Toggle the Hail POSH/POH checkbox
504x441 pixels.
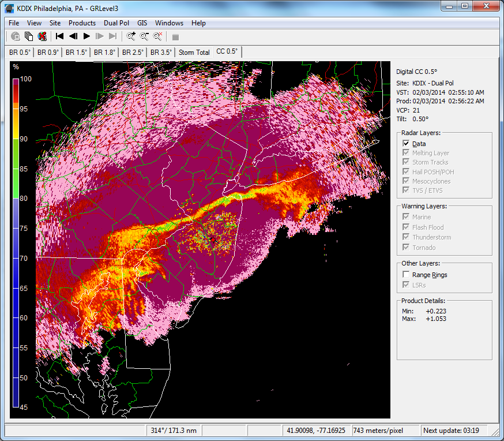(x=406, y=172)
